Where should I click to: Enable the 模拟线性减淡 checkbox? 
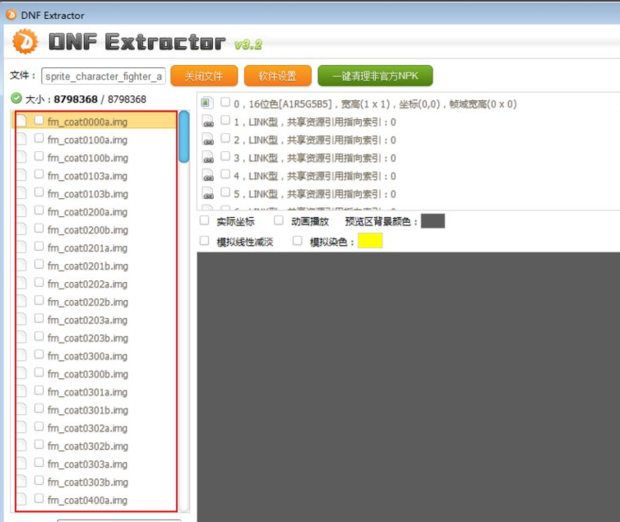click(205, 241)
